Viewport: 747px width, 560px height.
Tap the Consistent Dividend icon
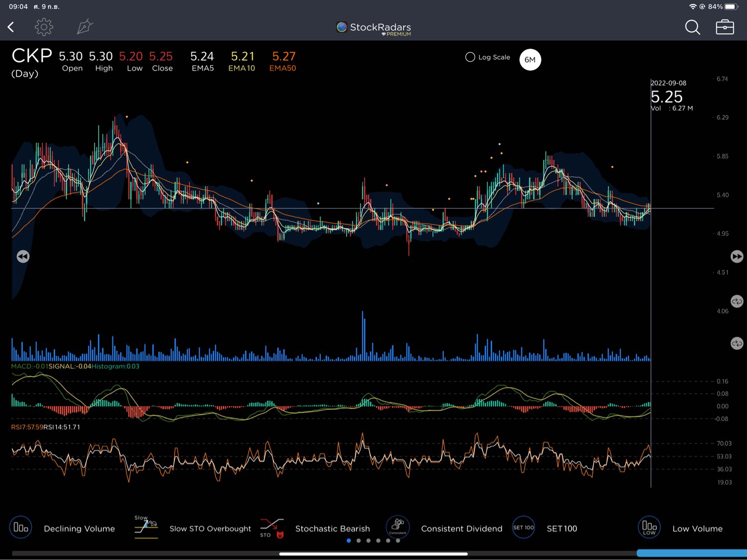tap(397, 527)
